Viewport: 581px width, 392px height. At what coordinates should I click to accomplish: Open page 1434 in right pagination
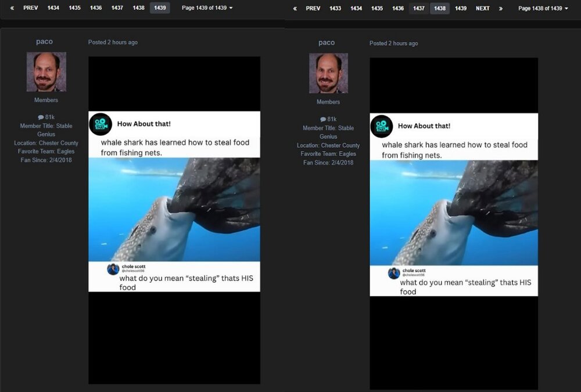point(356,8)
